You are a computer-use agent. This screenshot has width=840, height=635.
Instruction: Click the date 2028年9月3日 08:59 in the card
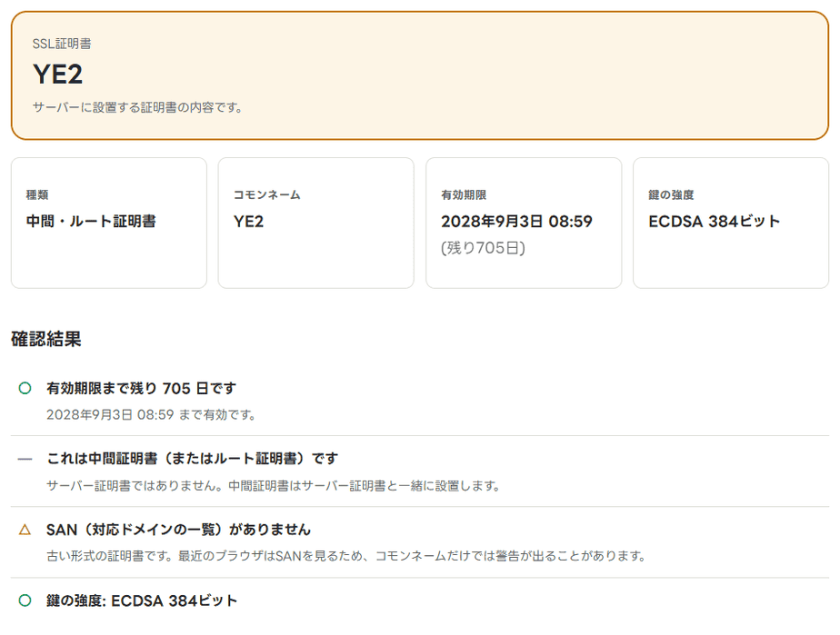click(517, 221)
